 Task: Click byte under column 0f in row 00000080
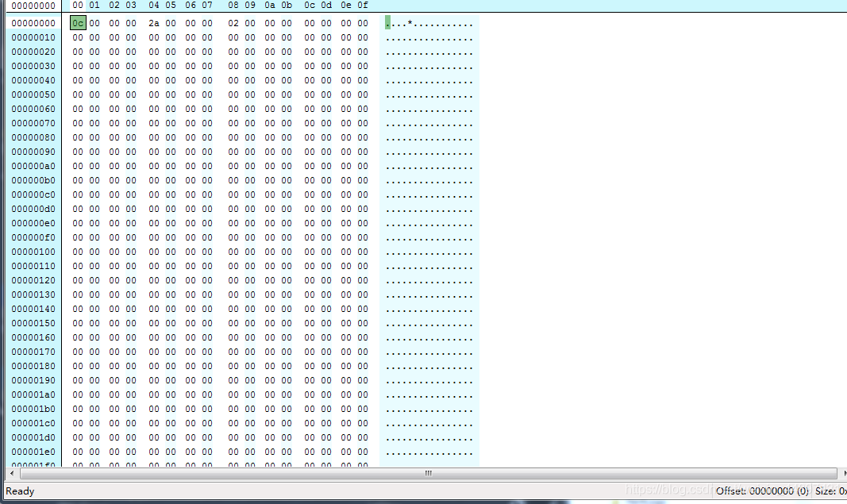[363, 138]
